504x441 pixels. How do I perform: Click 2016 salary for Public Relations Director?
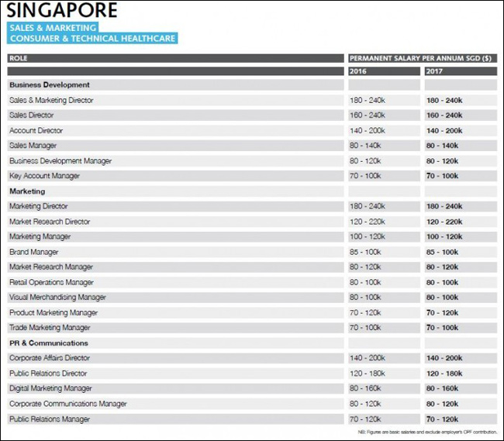click(368, 374)
